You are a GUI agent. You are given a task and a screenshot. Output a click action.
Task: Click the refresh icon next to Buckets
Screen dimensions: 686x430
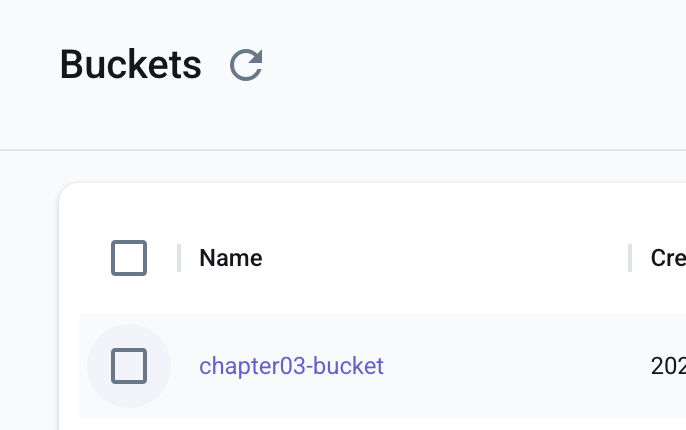coord(246,65)
